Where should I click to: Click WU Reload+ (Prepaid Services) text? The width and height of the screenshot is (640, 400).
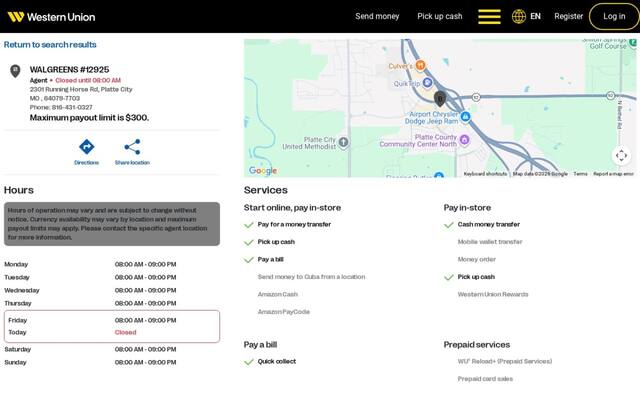point(505,362)
